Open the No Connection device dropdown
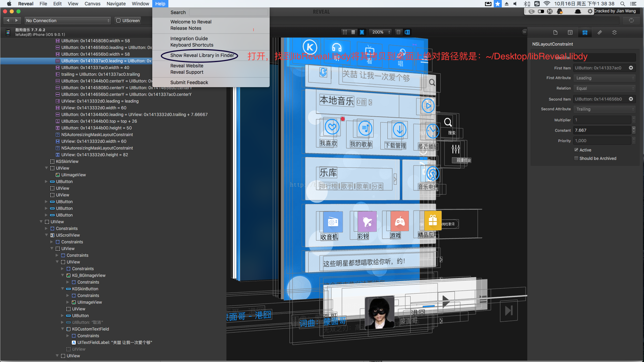The width and height of the screenshot is (644, 362). (x=68, y=20)
